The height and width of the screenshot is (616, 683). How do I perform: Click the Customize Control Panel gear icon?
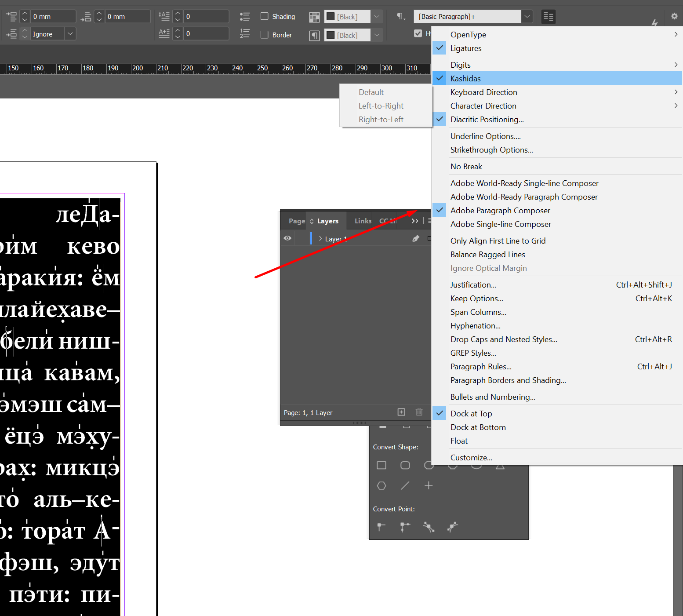(x=674, y=16)
